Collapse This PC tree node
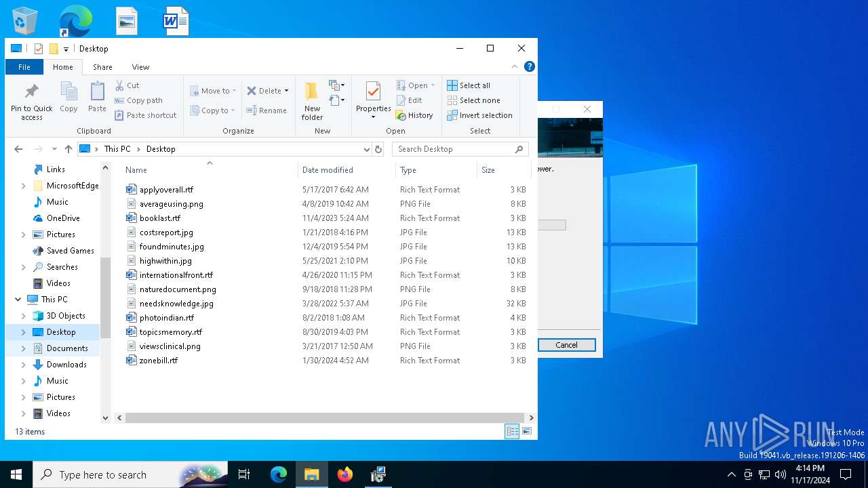This screenshot has width=868, height=488. [x=18, y=300]
